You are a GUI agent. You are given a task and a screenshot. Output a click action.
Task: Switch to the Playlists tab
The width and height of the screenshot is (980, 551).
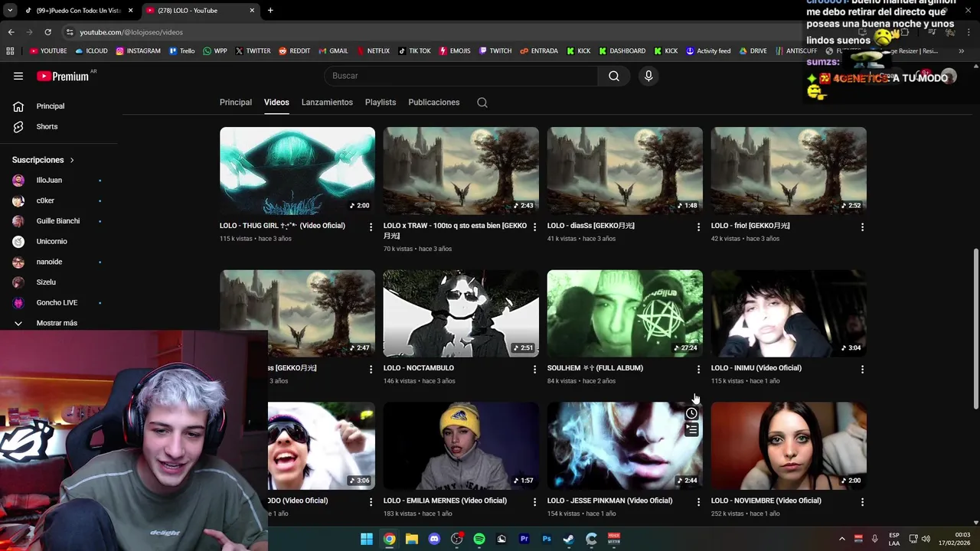pyautogui.click(x=381, y=103)
